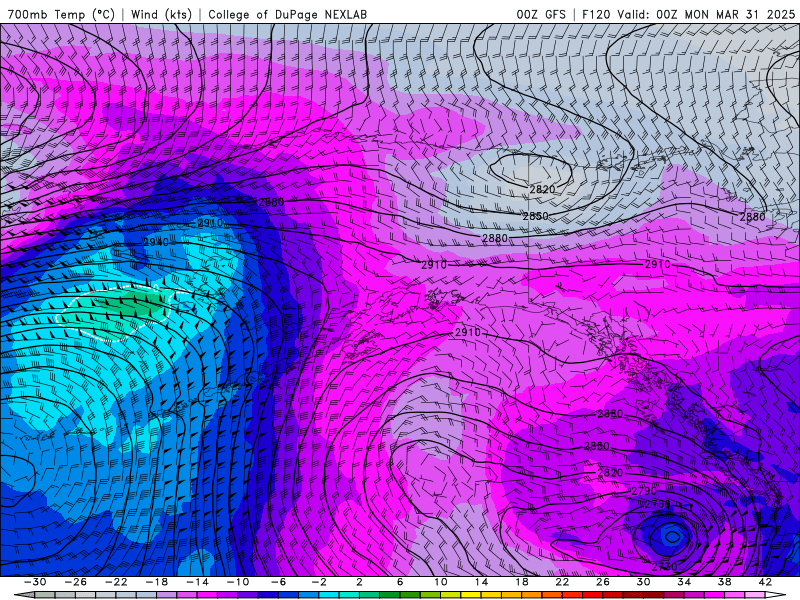Click the 14 degree scale label

pos(481,582)
